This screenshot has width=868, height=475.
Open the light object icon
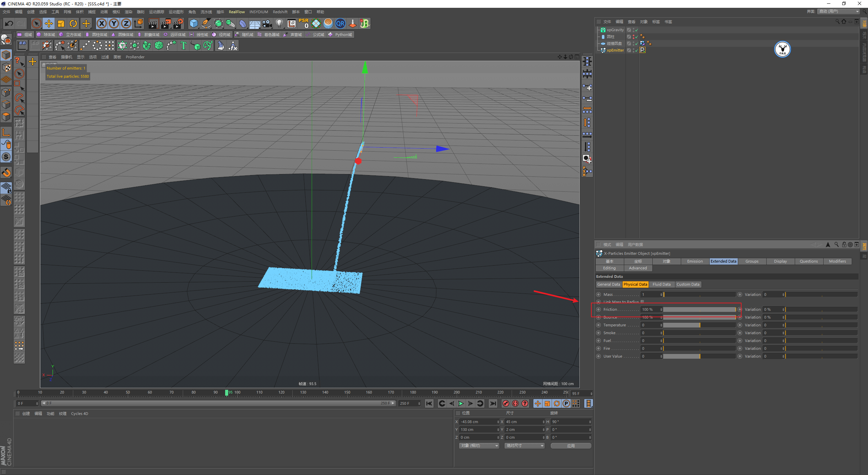pyautogui.click(x=279, y=23)
